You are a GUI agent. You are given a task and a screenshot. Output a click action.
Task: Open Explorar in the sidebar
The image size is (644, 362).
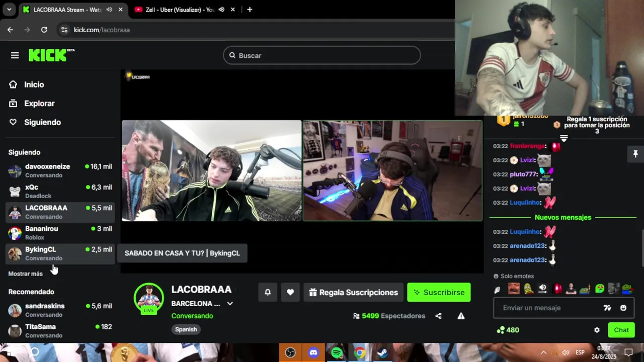[32, 104]
